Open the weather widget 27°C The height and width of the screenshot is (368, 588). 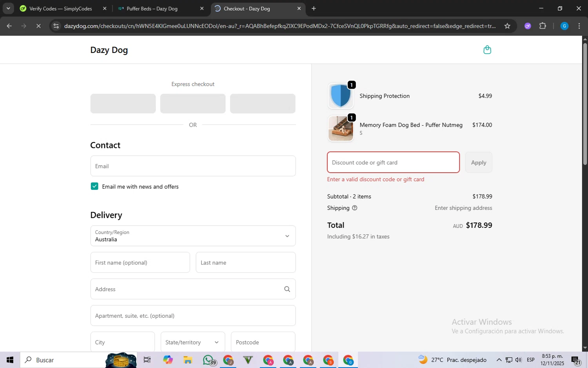coord(452,360)
